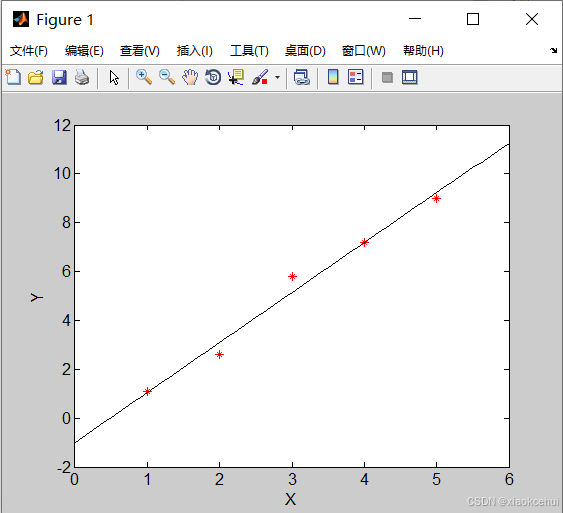Open the 帮助(H) menu
Viewport: 563px width, 513px height.
pos(423,51)
